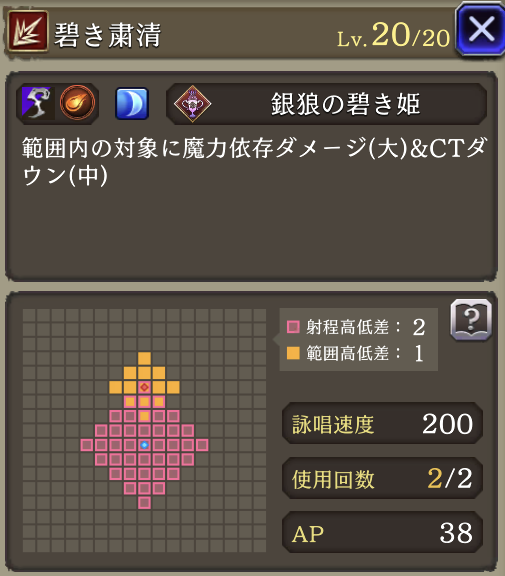Select the 詠唱速度 200 stat row
Image resolution: width=505 pixels, height=576 pixels.
coord(382,424)
